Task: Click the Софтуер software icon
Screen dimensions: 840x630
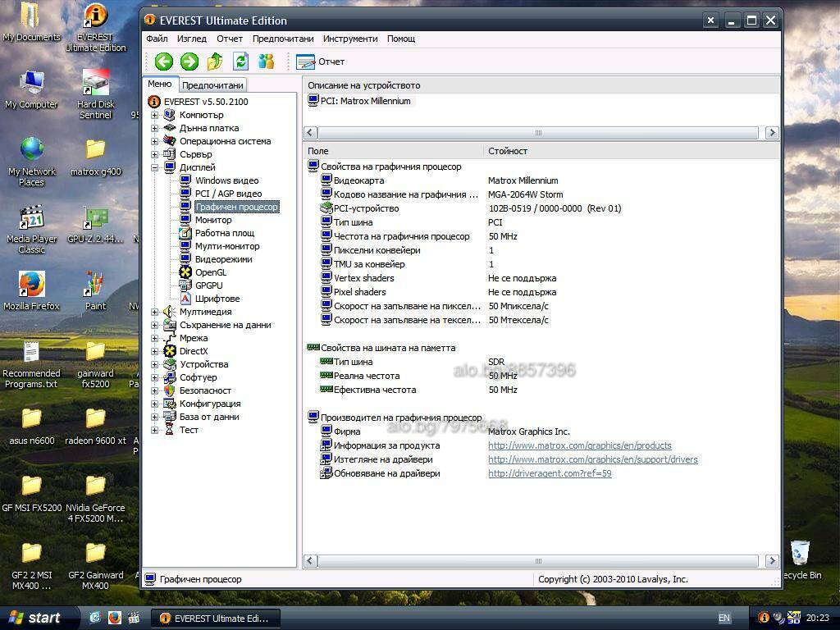Action: click(x=169, y=377)
